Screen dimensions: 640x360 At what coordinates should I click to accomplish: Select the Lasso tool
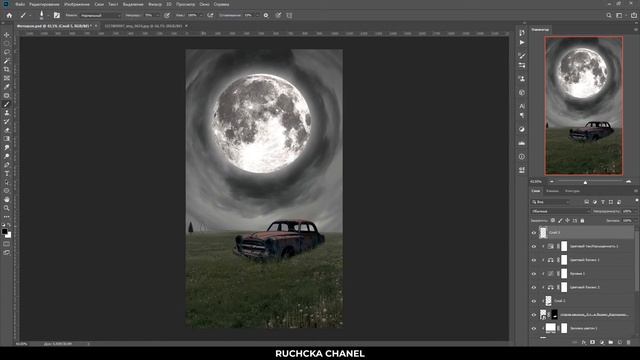7,52
